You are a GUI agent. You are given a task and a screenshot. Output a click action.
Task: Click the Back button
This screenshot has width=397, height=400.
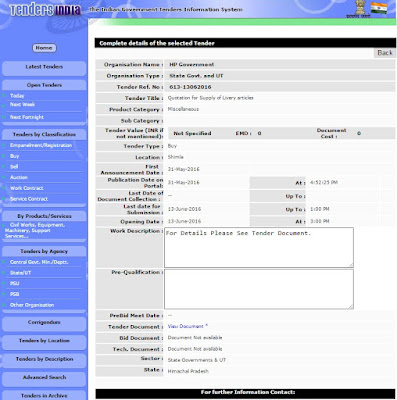(x=385, y=53)
